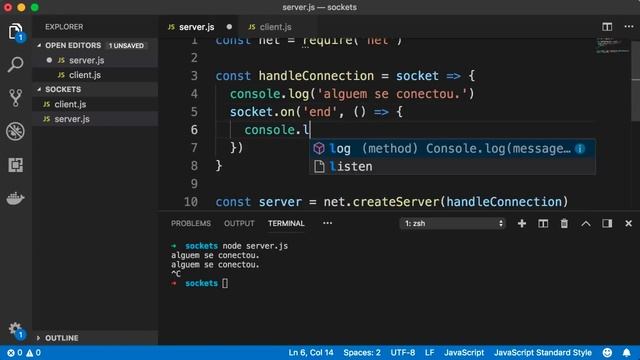This screenshot has height=360, width=640.
Task: Click handleConnection on line 3
Action: pos(316,76)
